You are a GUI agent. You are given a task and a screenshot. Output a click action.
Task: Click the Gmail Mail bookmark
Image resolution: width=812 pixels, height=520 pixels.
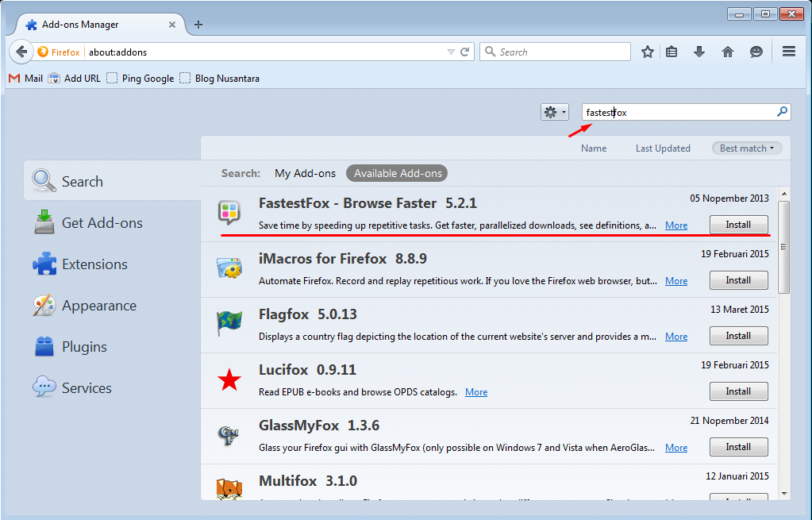click(x=26, y=79)
